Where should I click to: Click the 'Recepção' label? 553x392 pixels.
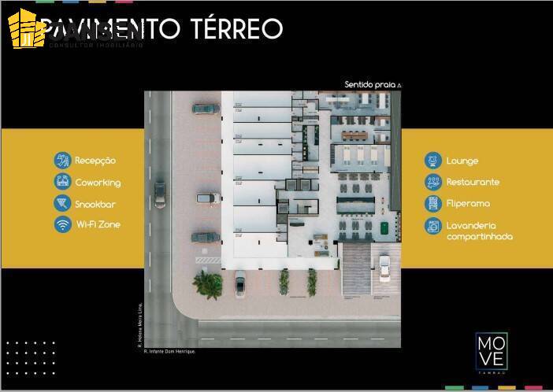point(95,161)
